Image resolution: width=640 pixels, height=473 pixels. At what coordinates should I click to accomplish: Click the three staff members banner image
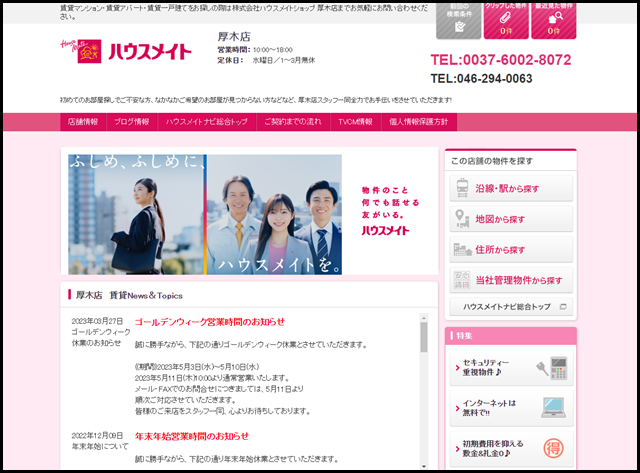tap(274, 214)
